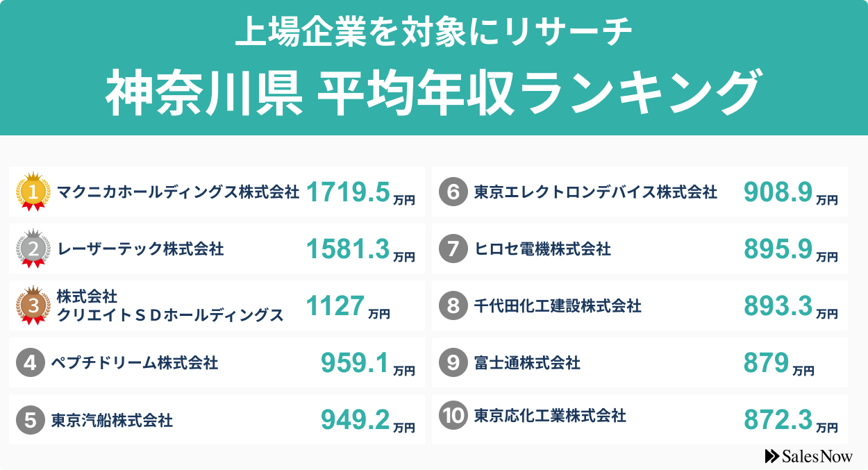Click the SalesNow logo
Viewport: 868px width, 470px height.
coord(808,456)
